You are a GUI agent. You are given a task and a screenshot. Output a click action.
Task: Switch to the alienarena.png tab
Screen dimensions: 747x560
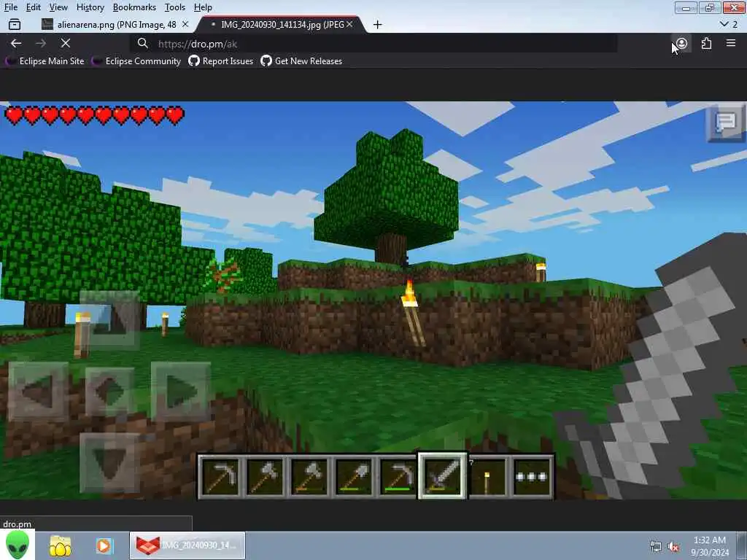coord(115,24)
